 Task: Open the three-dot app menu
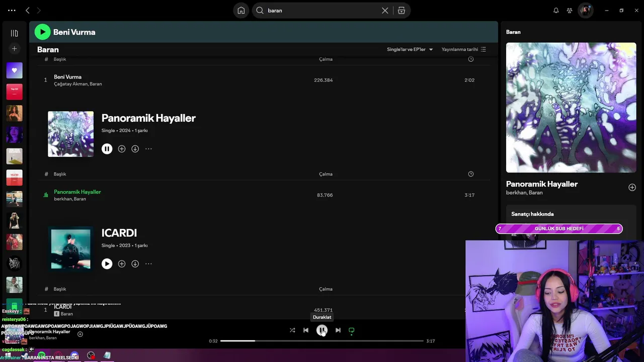12,11
